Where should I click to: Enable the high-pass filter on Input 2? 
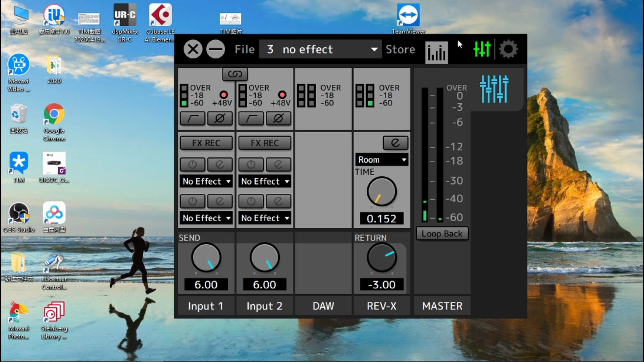[250, 118]
